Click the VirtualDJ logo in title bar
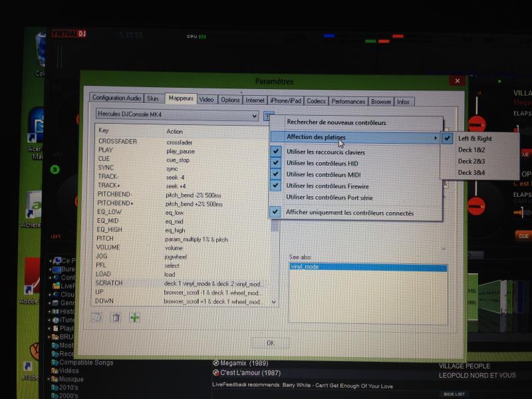The image size is (532, 399). coord(70,34)
